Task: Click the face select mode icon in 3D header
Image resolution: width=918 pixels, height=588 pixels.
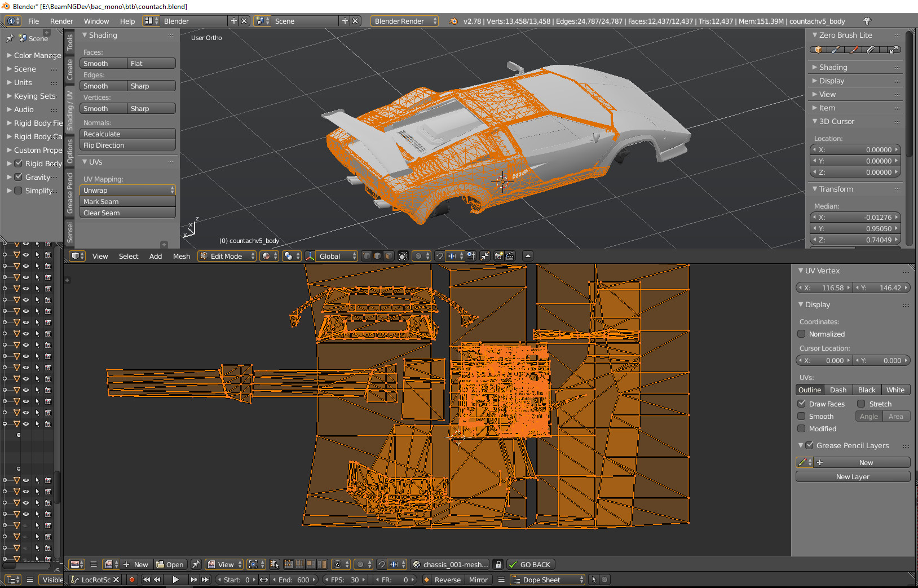Action: click(x=388, y=256)
